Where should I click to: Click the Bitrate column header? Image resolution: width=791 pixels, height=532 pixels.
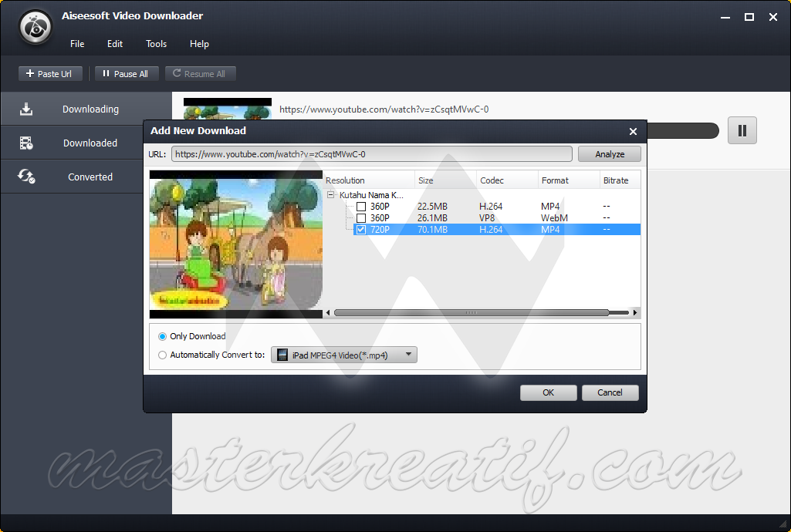620,180
